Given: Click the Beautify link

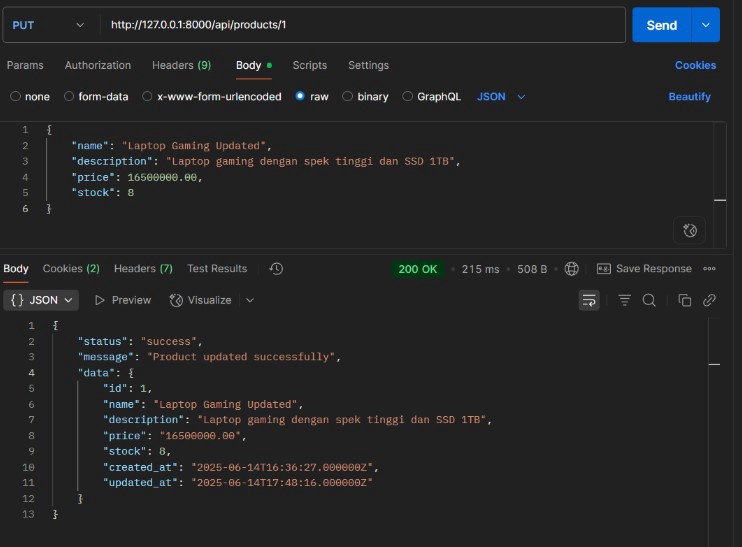Looking at the screenshot, I should 689,97.
